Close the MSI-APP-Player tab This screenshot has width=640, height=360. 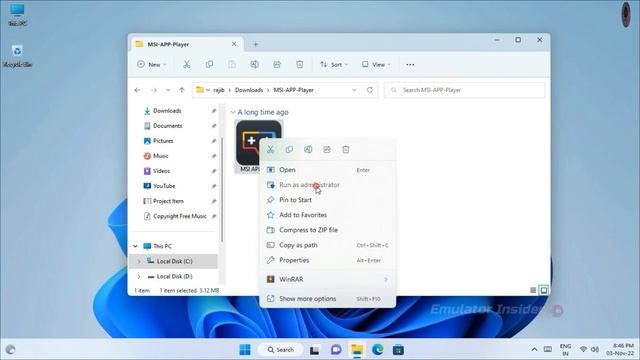tap(234, 44)
